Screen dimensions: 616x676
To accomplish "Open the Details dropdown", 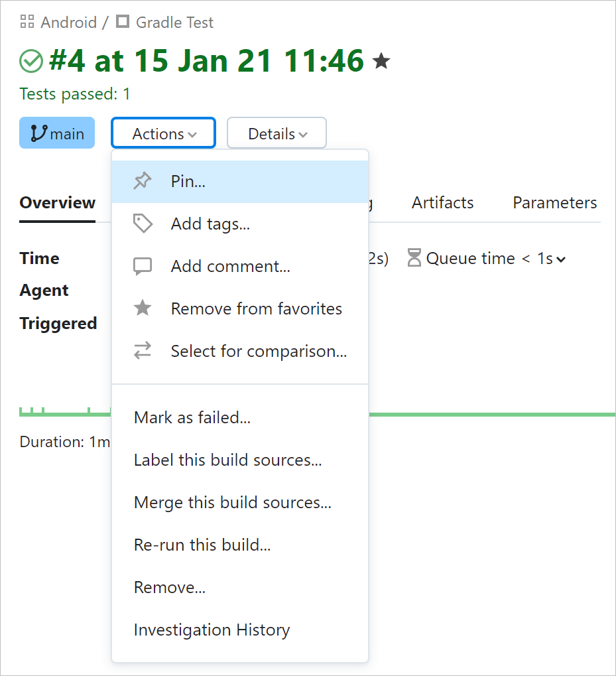I will point(277,133).
